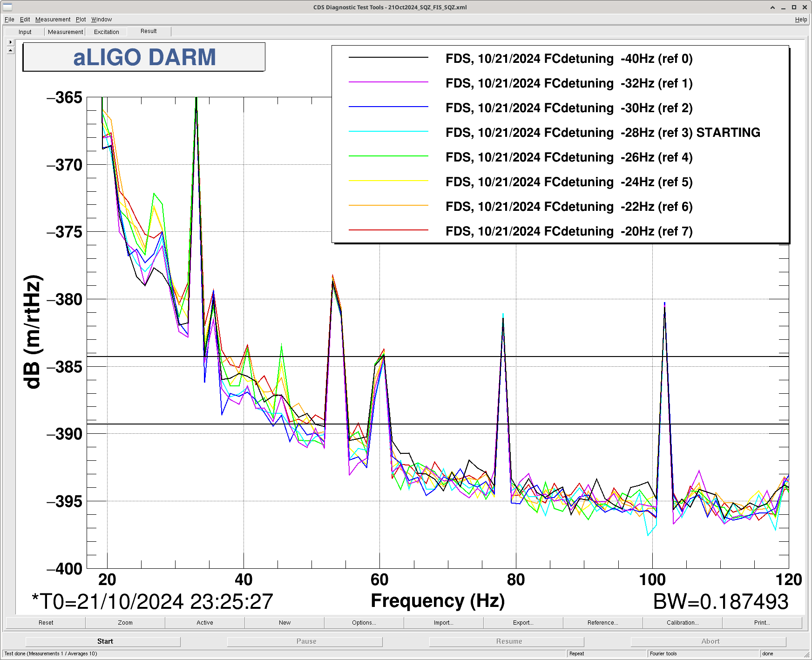
Task: Select legend entry -26Hz (ref 4)
Action: (569, 157)
